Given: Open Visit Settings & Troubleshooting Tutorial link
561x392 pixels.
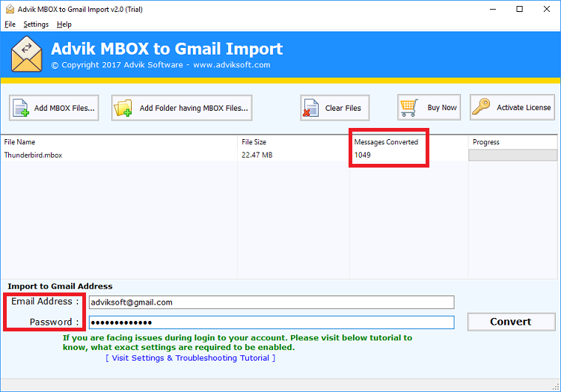Looking at the screenshot, I should point(190,358).
